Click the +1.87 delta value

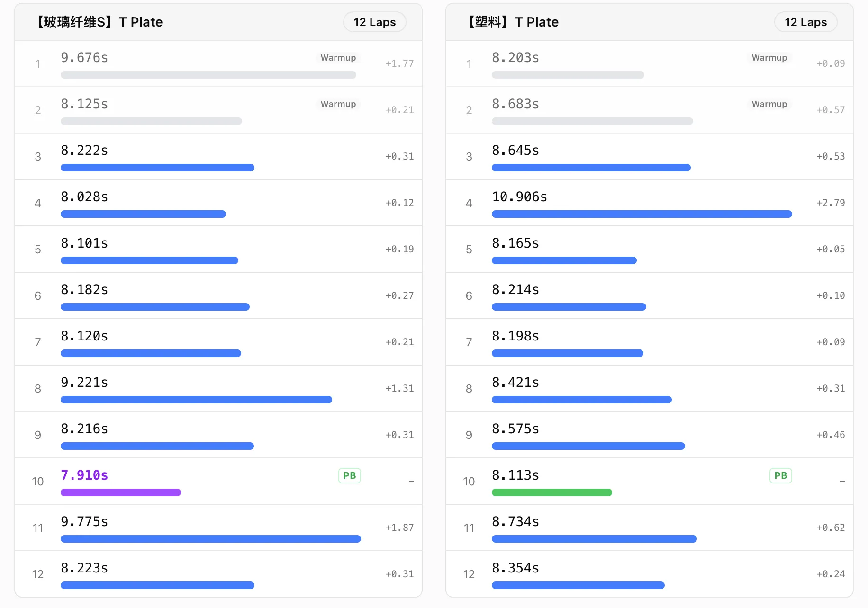click(x=399, y=528)
